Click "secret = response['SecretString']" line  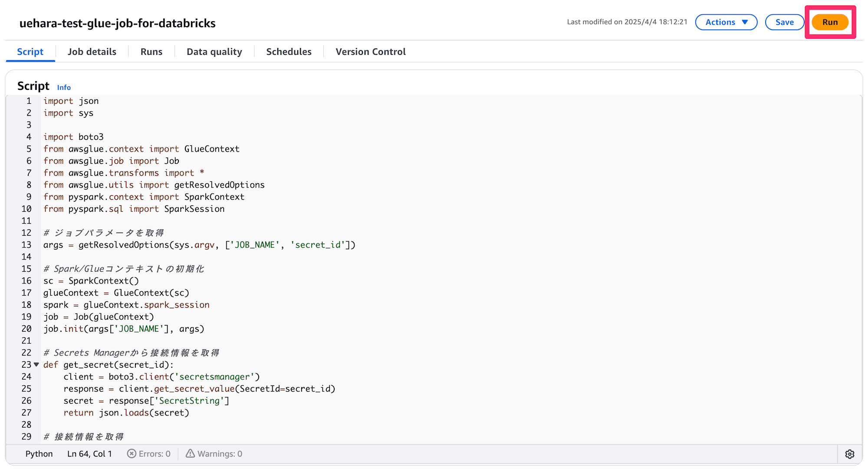pyautogui.click(x=146, y=401)
